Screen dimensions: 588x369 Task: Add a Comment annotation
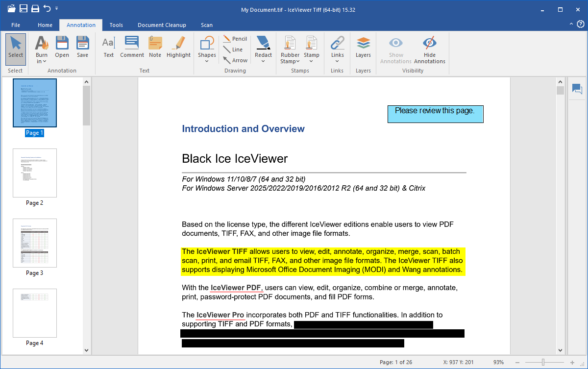[132, 47]
